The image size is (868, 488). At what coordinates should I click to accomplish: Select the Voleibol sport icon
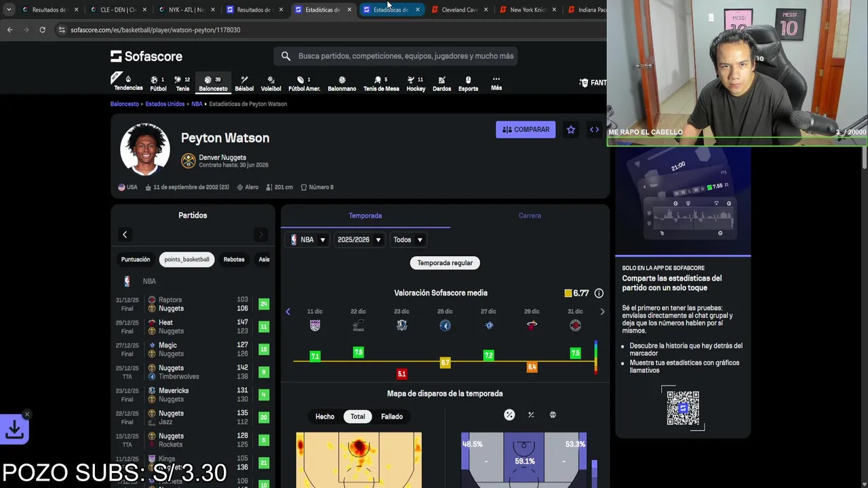point(271,83)
